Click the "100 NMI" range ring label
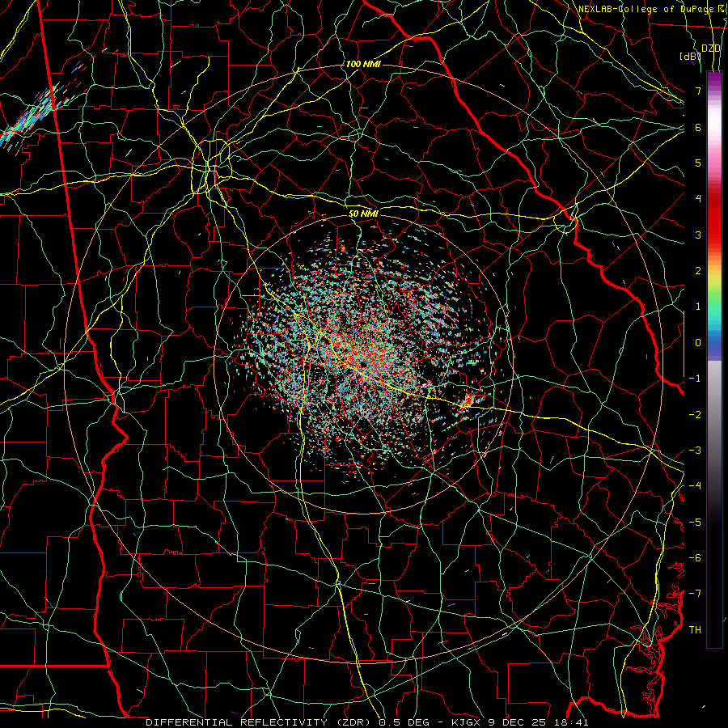728x728 pixels. (x=363, y=64)
